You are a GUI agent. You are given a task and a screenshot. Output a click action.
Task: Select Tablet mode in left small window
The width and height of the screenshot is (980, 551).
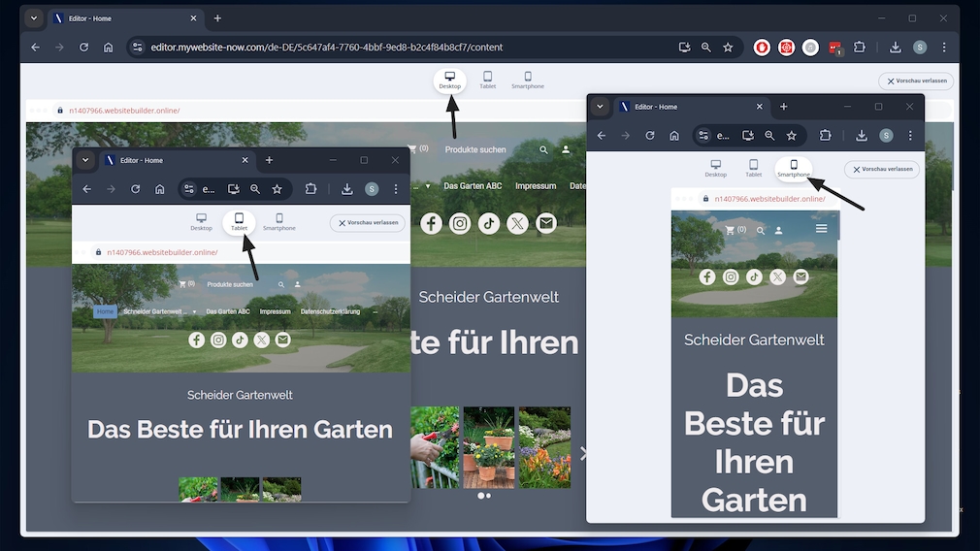pyautogui.click(x=239, y=222)
